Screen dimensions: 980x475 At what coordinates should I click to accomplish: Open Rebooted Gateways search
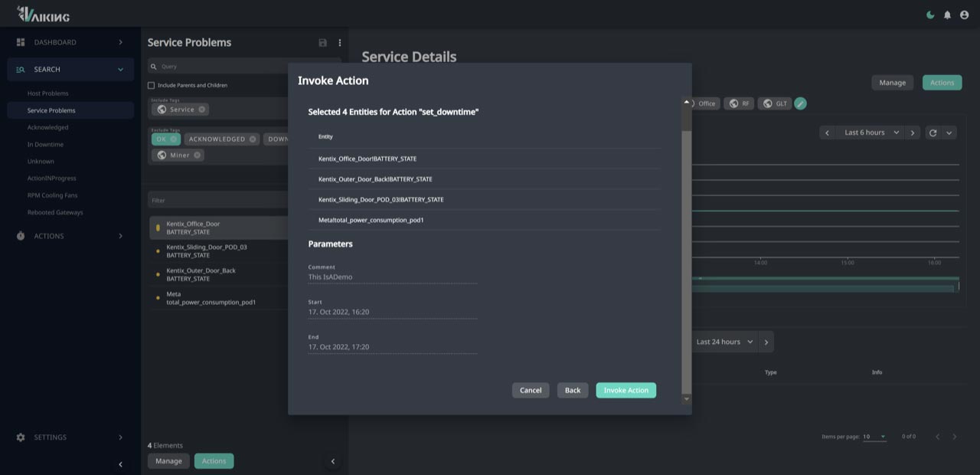click(x=55, y=212)
